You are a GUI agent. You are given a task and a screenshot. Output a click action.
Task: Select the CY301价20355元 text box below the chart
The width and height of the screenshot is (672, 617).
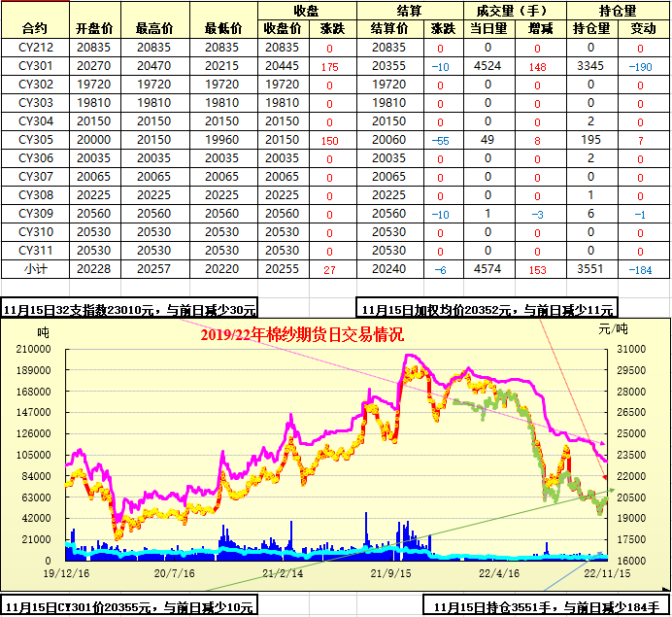pos(129,607)
